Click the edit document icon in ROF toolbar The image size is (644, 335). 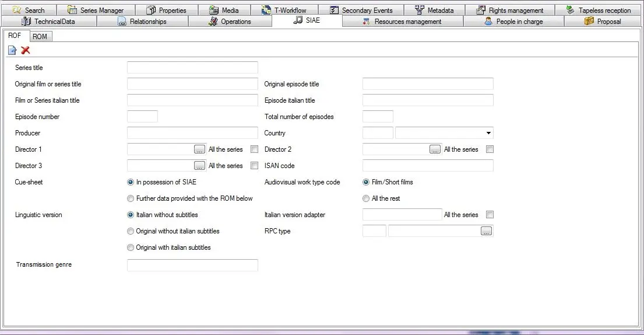[12, 51]
